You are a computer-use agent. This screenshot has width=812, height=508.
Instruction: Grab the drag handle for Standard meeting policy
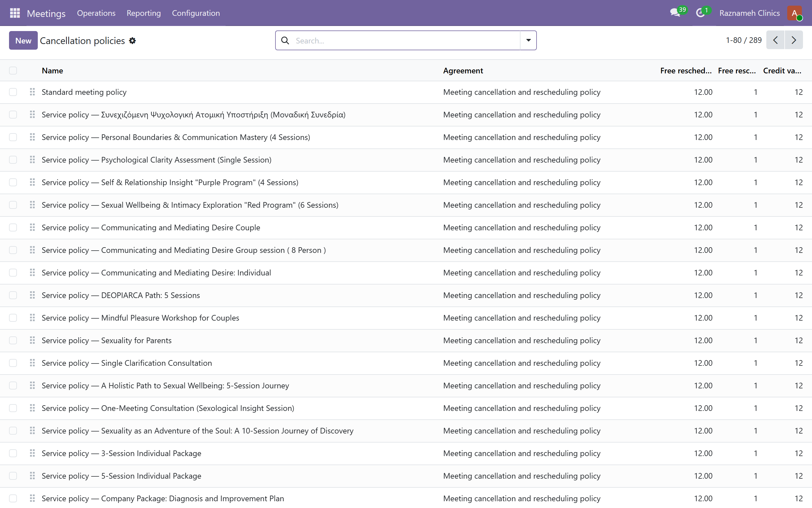(32, 92)
